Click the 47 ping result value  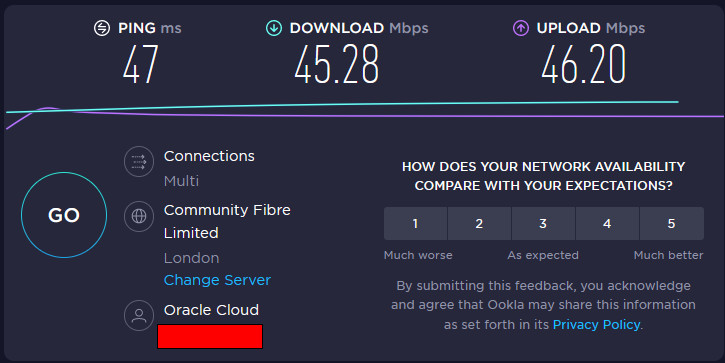tap(141, 64)
